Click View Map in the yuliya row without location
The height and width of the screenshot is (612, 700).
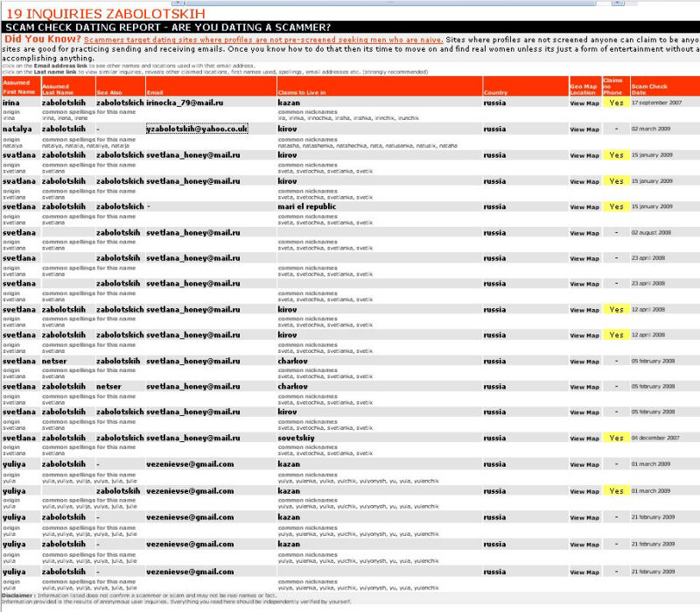click(584, 573)
